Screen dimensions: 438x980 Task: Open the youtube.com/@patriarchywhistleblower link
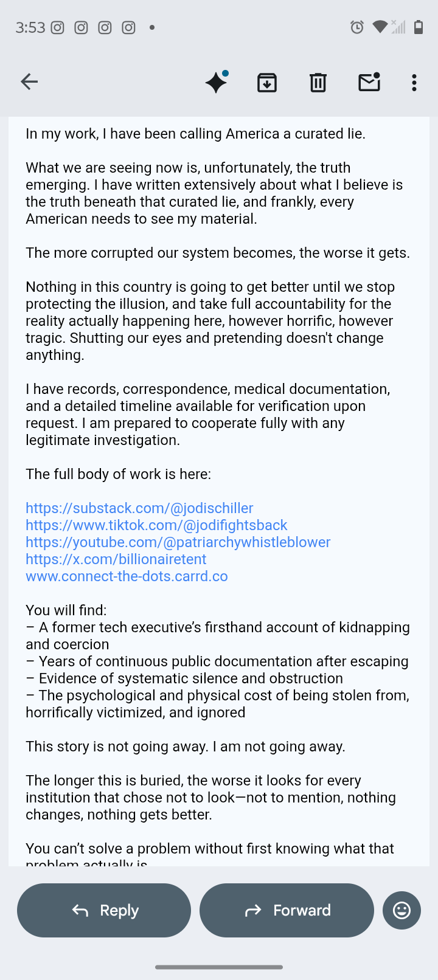click(178, 542)
